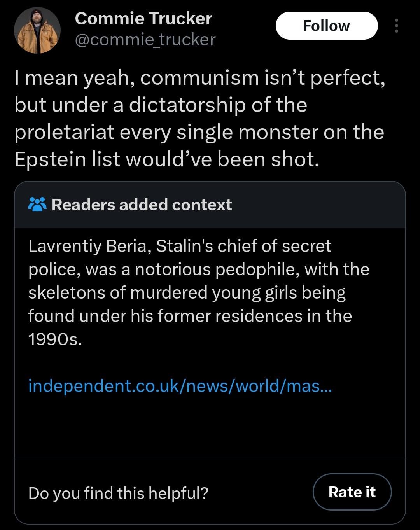Click the word 'proletariat' in the tweet

[x=64, y=132]
